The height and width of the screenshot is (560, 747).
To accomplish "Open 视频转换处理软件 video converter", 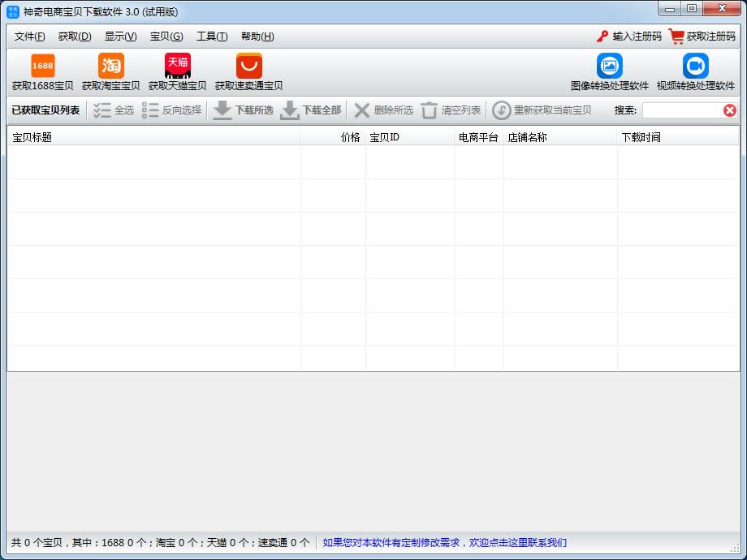I will point(695,66).
